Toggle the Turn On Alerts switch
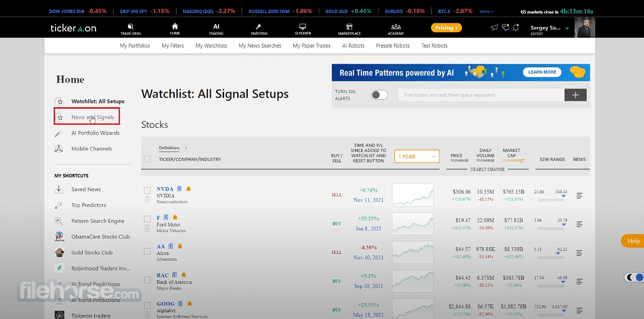The width and height of the screenshot is (644, 319). pos(379,95)
